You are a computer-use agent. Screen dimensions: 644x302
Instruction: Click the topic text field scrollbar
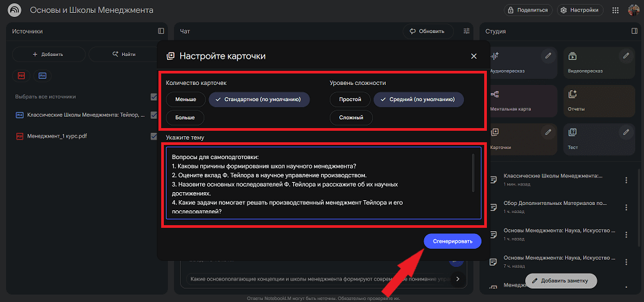point(473,173)
